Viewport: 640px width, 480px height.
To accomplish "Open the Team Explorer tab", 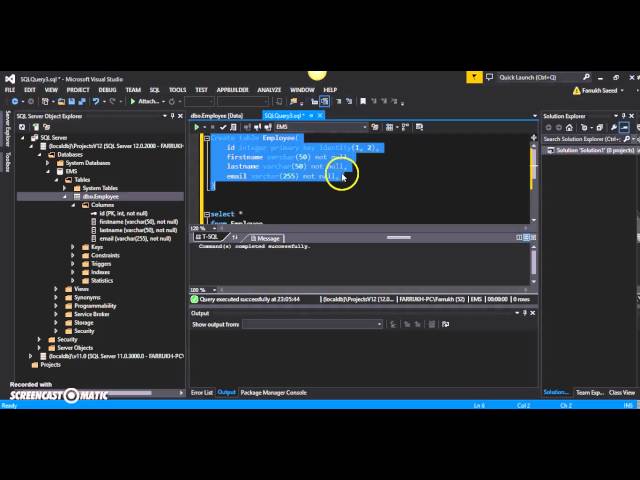I will pyautogui.click(x=589, y=393).
